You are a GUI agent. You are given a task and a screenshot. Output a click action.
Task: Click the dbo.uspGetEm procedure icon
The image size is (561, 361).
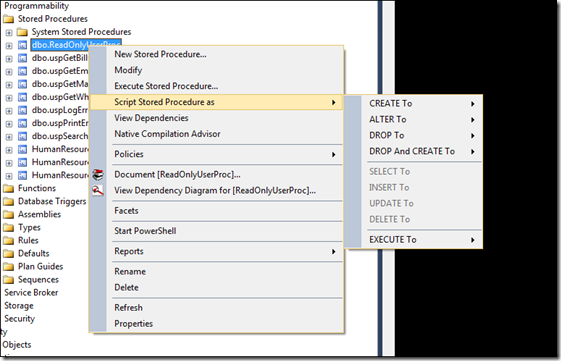click(22, 71)
